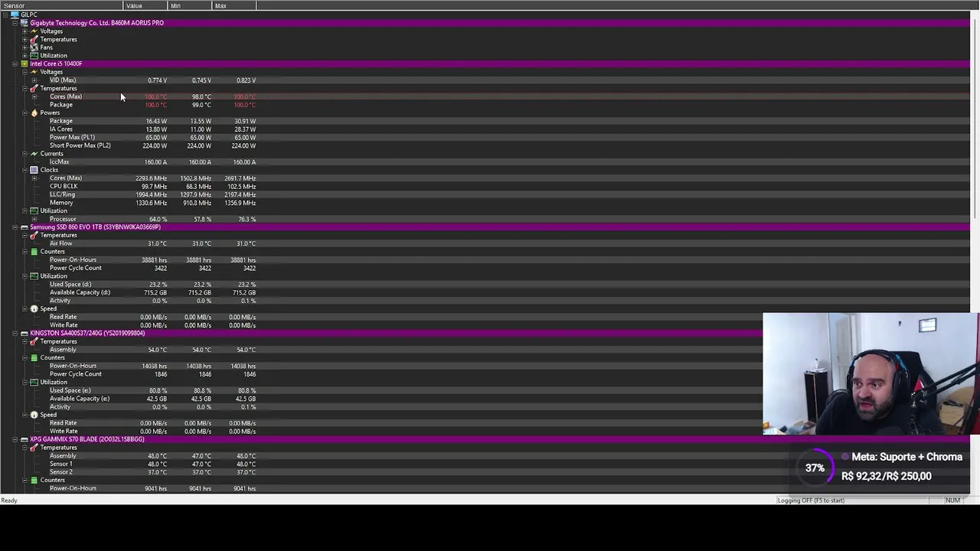This screenshot has width=980, height=551.
Task: Click the vertical scrollbar of the sensor list
Action: click(x=975, y=253)
